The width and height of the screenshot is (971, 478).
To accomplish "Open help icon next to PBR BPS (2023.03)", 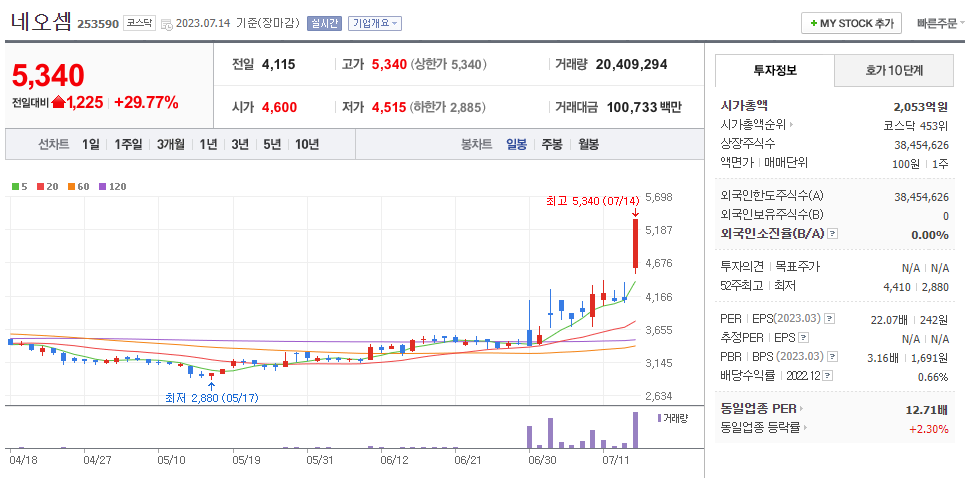I will [833, 357].
